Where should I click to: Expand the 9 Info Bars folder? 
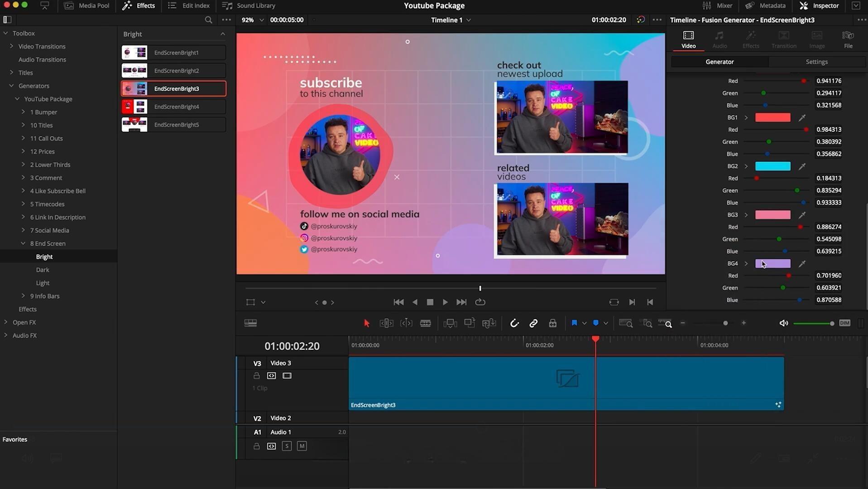24,296
